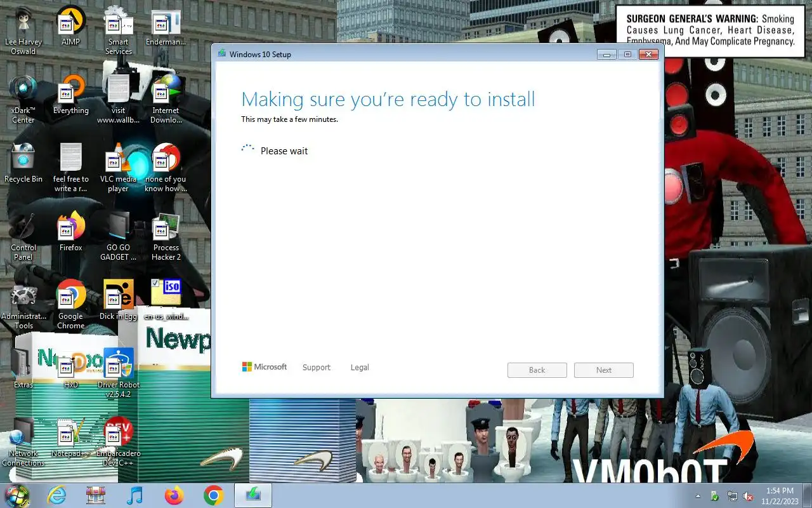
Task: Open the Enderman desktop shortcut
Action: coord(166,26)
